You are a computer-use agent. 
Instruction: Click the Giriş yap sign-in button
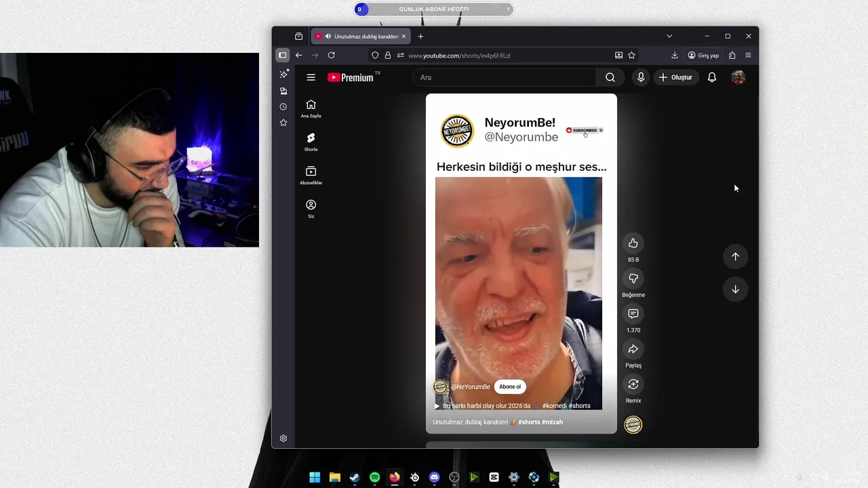[703, 55]
